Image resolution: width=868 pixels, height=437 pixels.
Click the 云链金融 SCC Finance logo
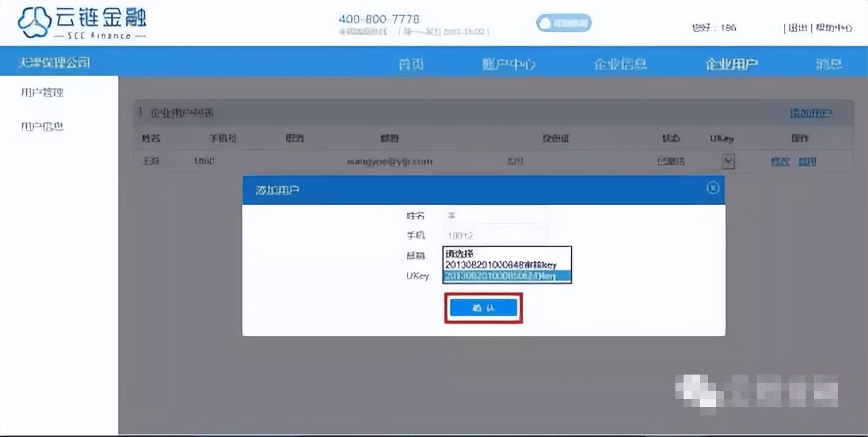tap(81, 22)
